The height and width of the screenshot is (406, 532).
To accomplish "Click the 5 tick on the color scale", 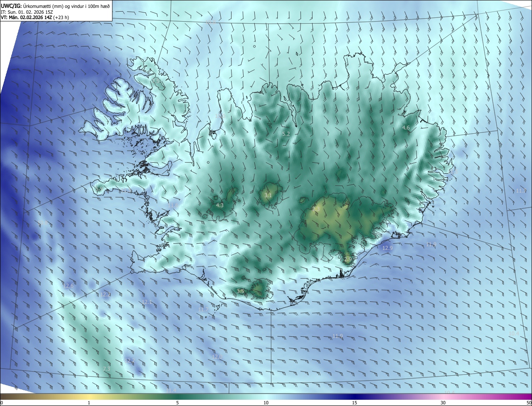I will pos(177,403).
